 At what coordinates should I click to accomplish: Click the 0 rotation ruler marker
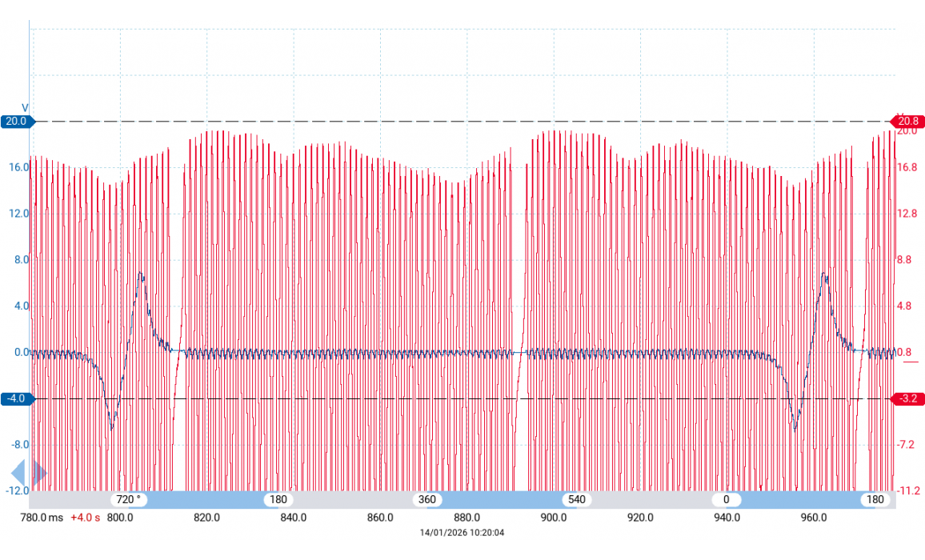(727, 500)
